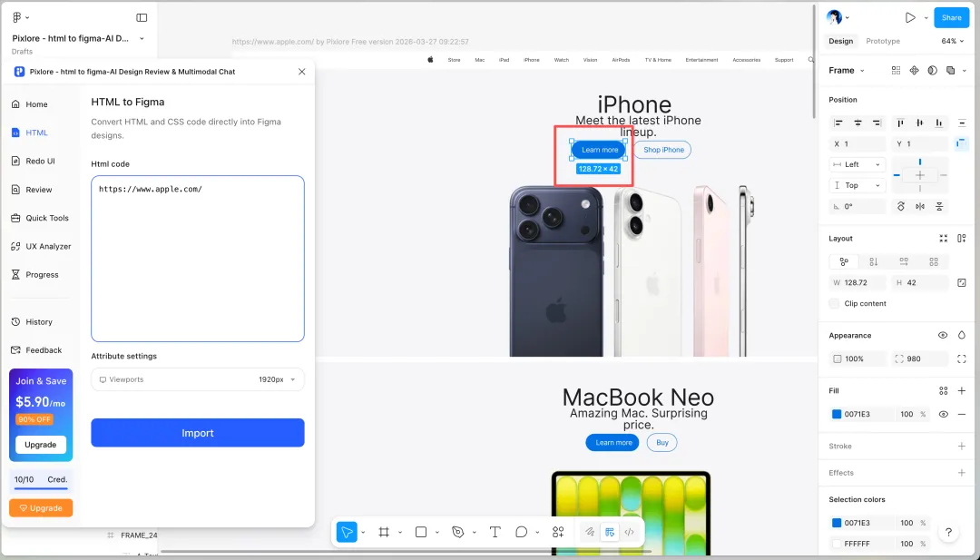Click the Present play button

tap(910, 17)
